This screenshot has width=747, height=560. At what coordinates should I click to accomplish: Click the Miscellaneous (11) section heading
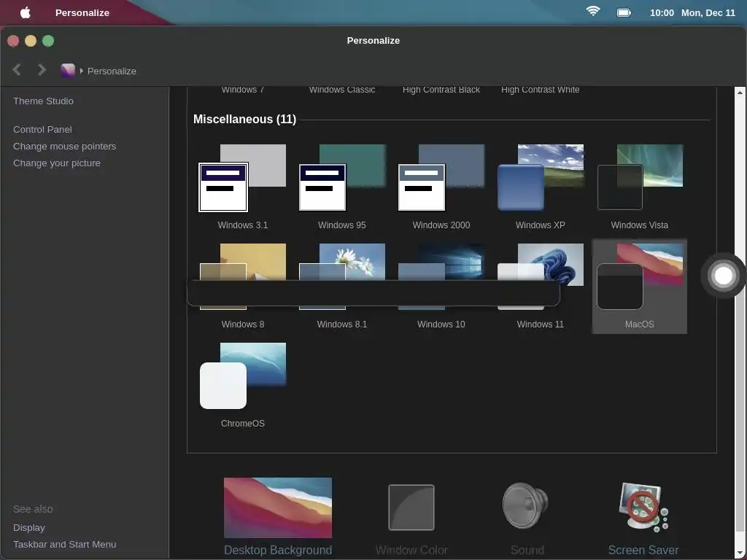pyautogui.click(x=244, y=119)
